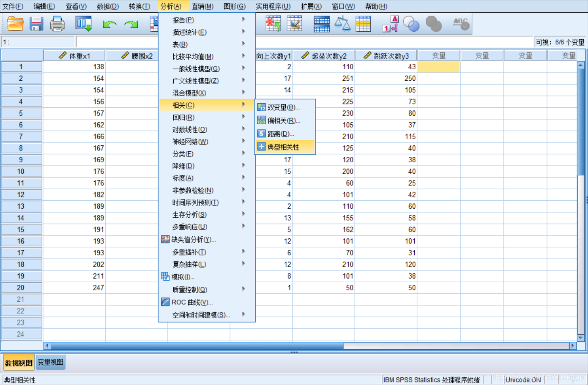Select row 10 header
Viewport: 588px width, 385px height.
pyautogui.click(x=21, y=171)
